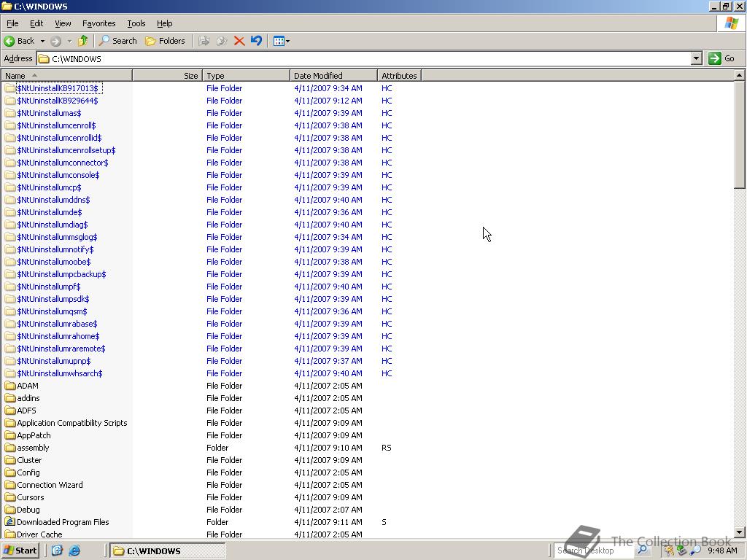Open the Search pane

tap(118, 41)
